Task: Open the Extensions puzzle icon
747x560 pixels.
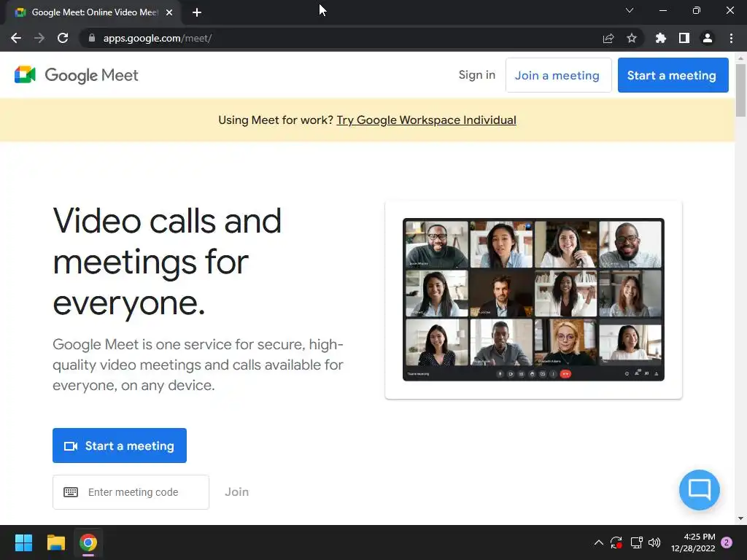Action: (661, 38)
